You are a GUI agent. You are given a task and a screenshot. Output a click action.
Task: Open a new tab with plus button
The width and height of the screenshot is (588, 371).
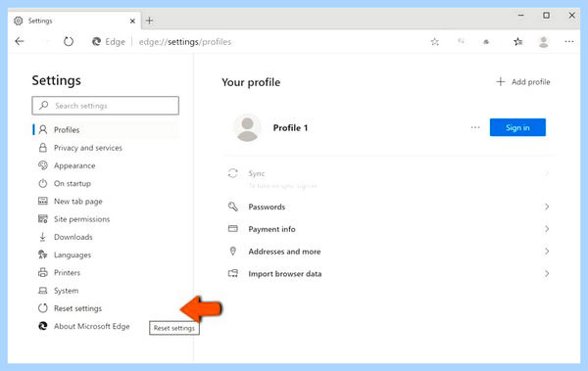coord(149,21)
